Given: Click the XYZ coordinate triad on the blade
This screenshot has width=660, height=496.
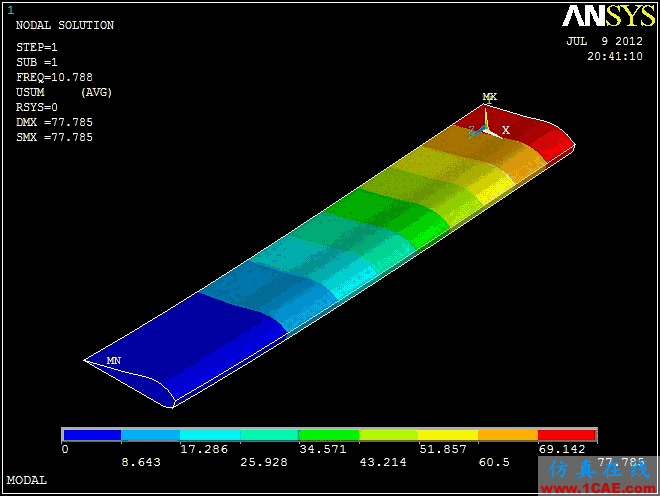Looking at the screenshot, I should (488, 125).
